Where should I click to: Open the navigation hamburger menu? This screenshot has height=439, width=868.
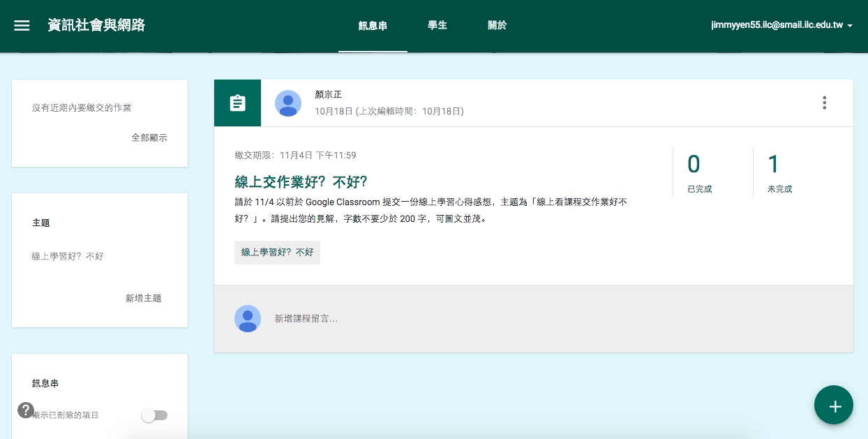click(x=22, y=25)
